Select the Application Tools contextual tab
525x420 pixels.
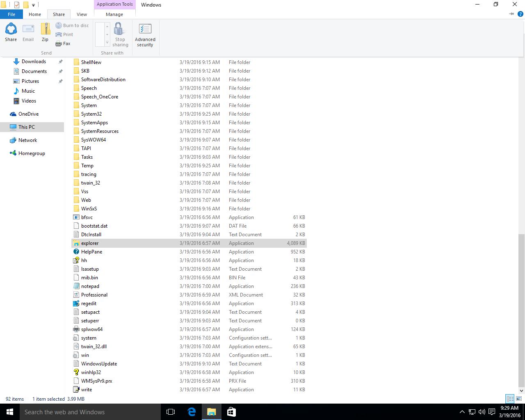click(115, 5)
